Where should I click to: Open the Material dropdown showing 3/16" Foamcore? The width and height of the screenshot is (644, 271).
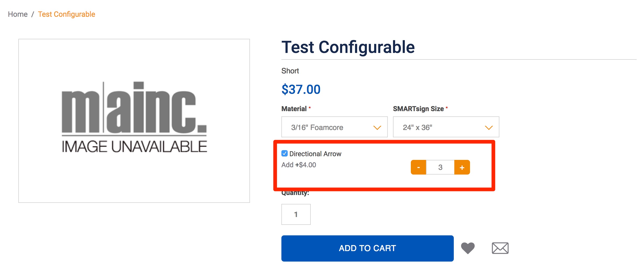[335, 127]
